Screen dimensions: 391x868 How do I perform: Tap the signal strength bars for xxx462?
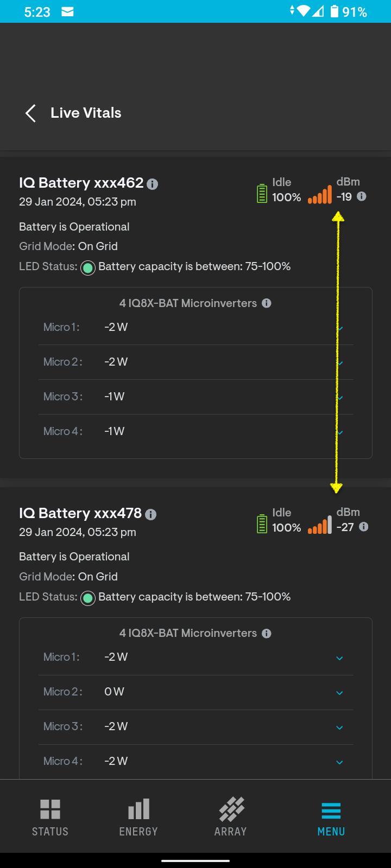pos(320,195)
